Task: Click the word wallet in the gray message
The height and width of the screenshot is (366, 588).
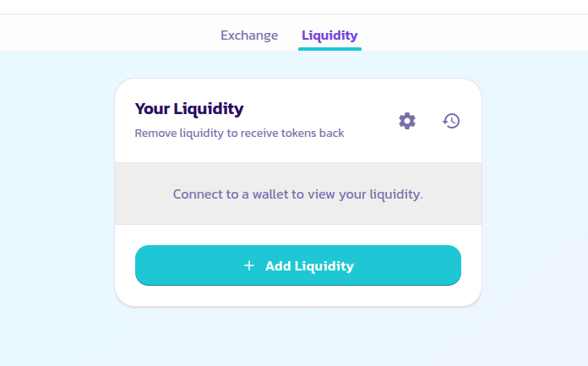Action: click(270, 194)
